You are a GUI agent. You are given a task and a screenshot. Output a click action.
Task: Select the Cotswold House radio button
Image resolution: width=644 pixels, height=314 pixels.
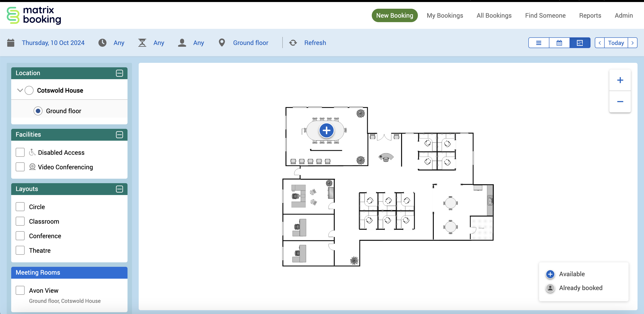pos(29,90)
